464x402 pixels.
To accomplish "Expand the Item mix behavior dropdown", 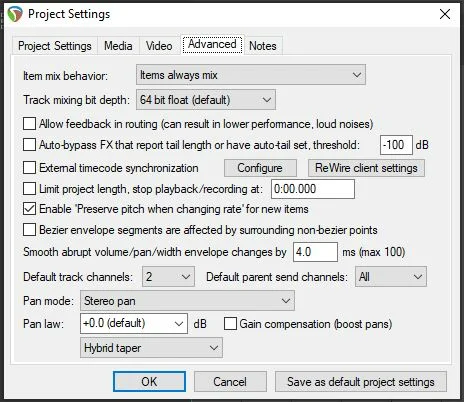I will pos(251,75).
